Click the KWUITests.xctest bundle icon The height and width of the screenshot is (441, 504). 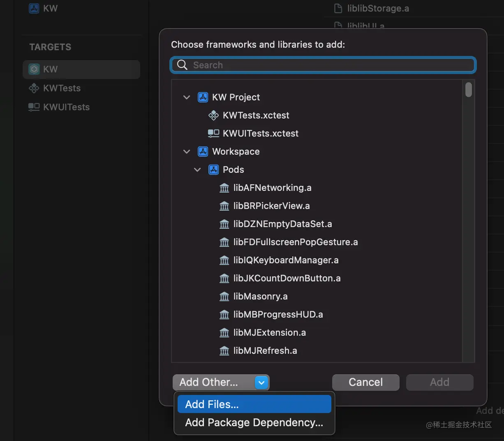pyautogui.click(x=213, y=133)
